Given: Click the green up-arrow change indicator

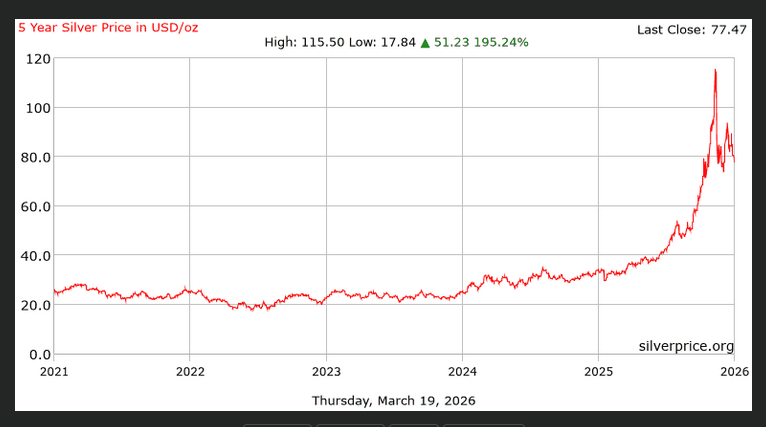Looking at the screenshot, I should (x=425, y=43).
